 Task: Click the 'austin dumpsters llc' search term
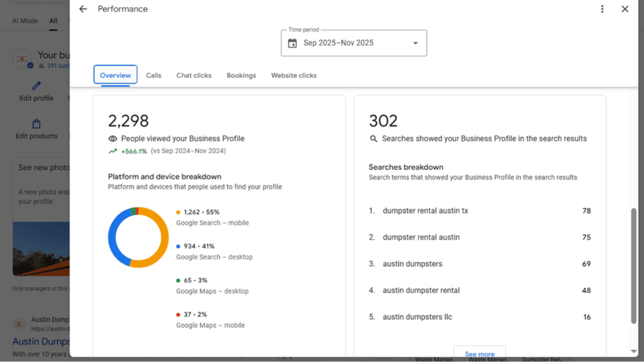(x=417, y=317)
